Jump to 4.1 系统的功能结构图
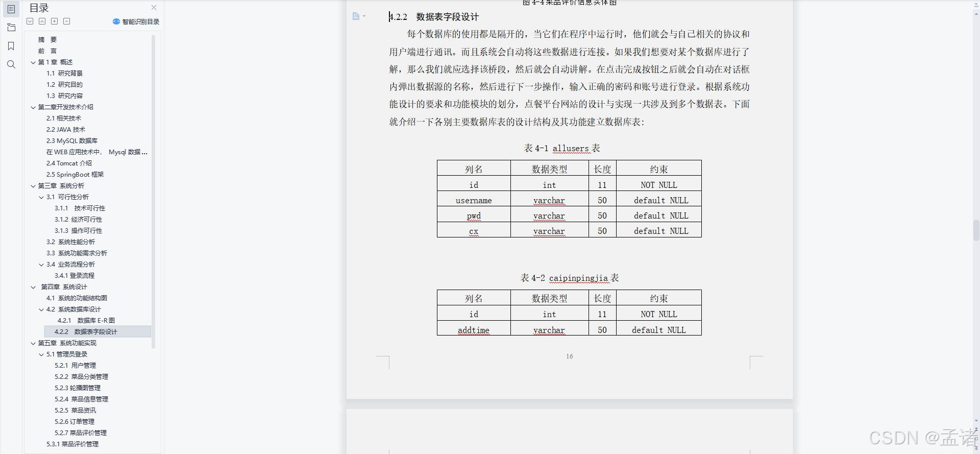The image size is (980, 454). (77, 298)
